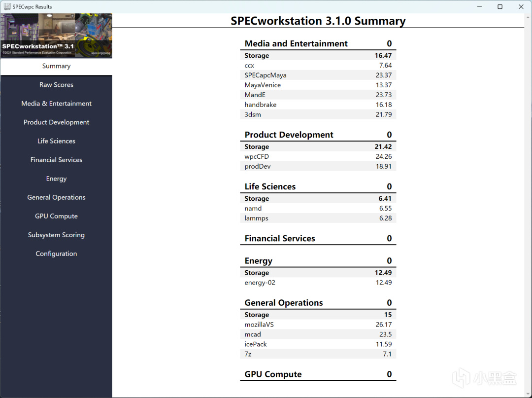Select the handbrake row
532x398 pixels.
(318, 105)
